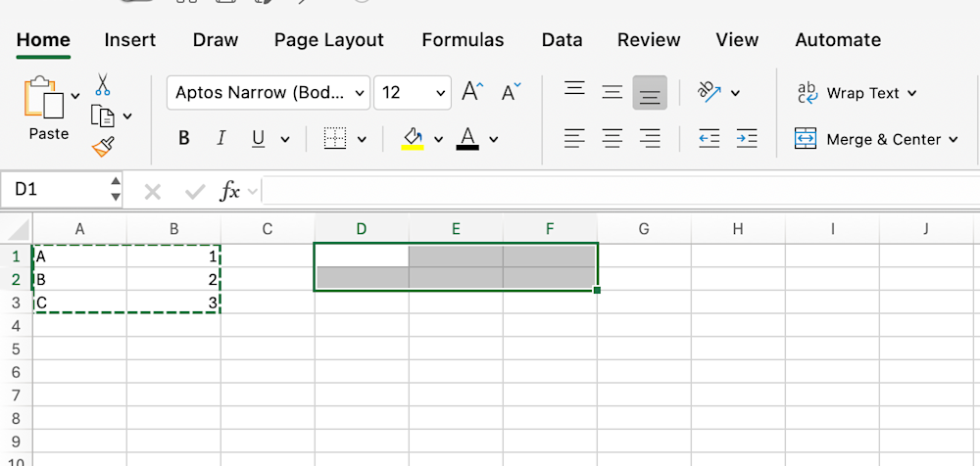Viewport: 980px width, 466px height.
Task: Select column G header
Action: [x=644, y=229]
